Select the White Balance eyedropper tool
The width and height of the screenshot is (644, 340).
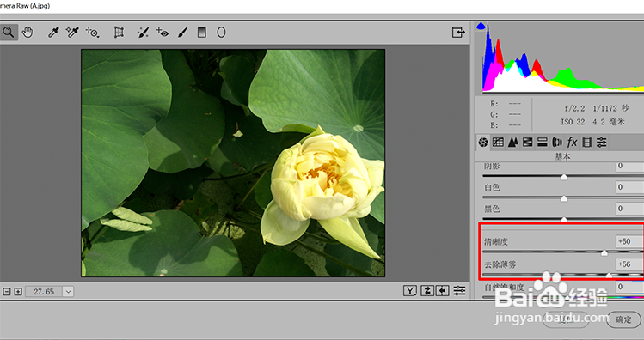click(53, 32)
